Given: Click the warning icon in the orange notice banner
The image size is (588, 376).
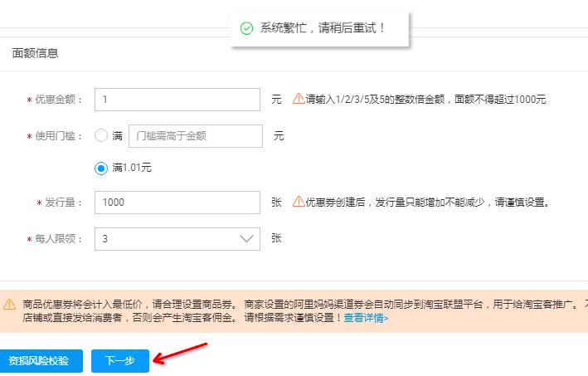Looking at the screenshot, I should pos(9,304).
